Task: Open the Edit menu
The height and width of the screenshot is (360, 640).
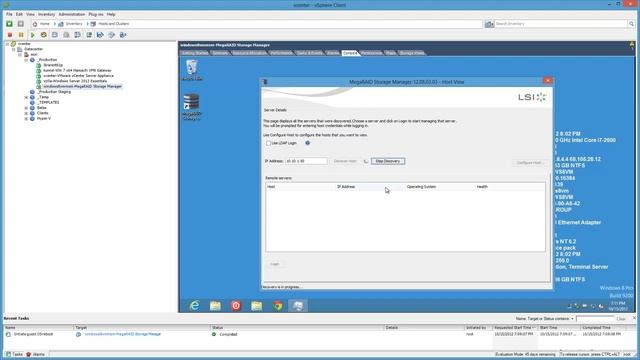Action: pyautogui.click(x=19, y=14)
